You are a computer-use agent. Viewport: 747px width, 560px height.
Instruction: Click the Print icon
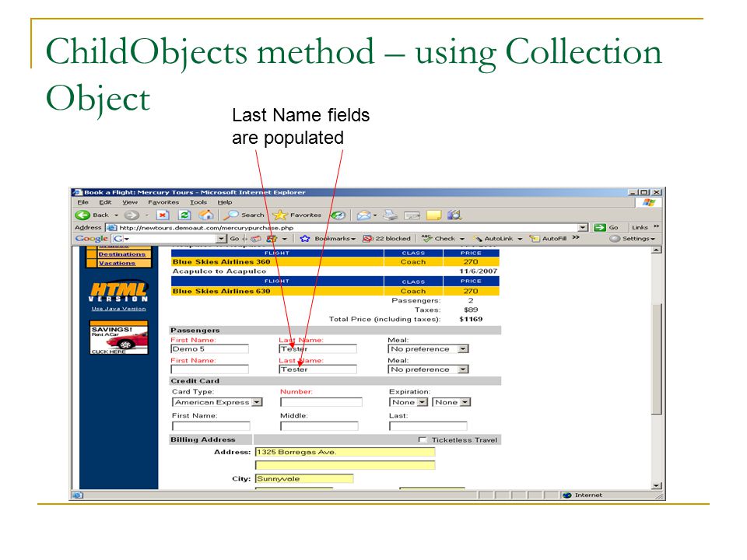(x=390, y=215)
